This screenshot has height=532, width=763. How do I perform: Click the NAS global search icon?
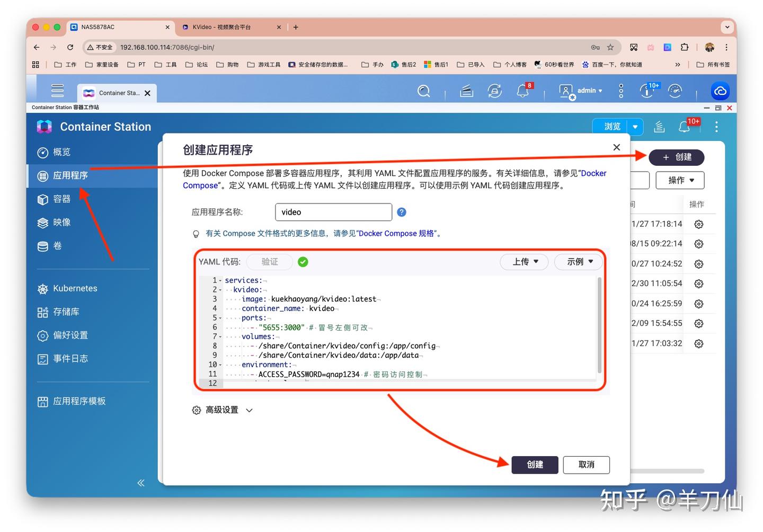pos(423,91)
